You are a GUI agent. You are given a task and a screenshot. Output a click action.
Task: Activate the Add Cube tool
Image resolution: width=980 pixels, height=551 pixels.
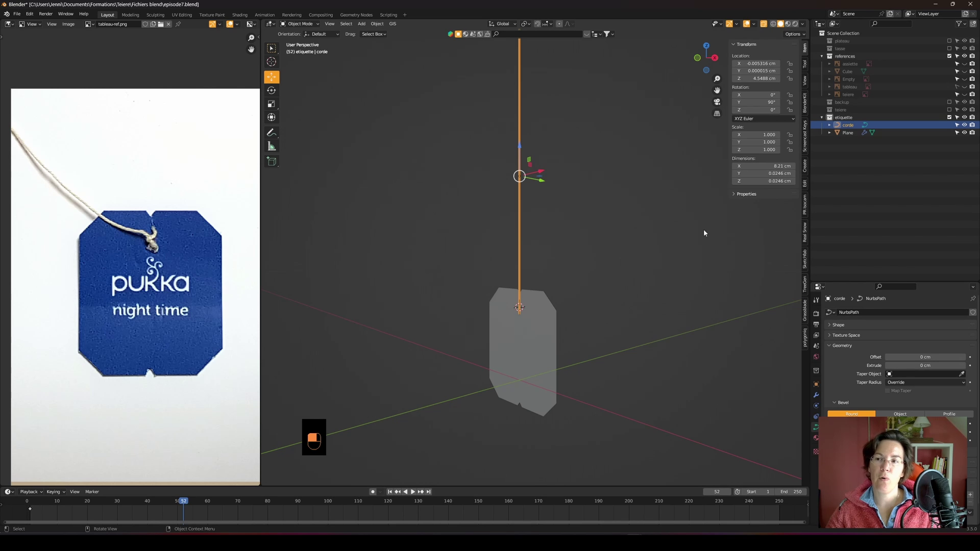[272, 161]
